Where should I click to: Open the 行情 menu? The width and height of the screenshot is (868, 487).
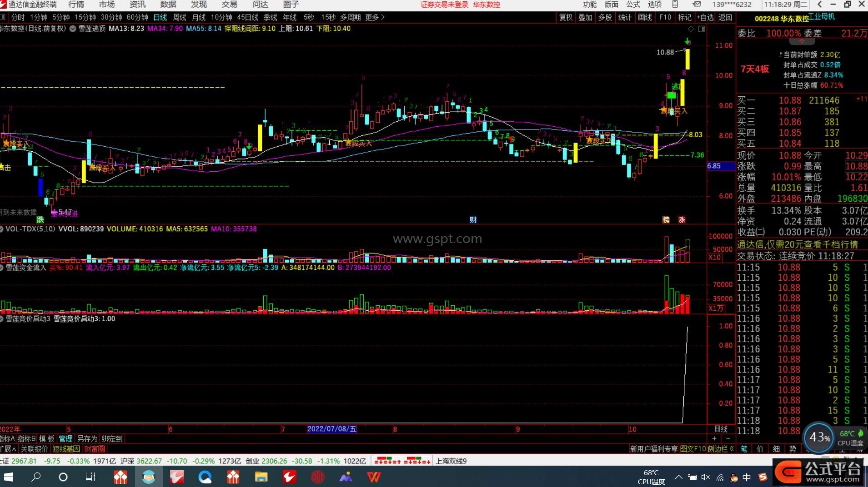[x=76, y=5]
